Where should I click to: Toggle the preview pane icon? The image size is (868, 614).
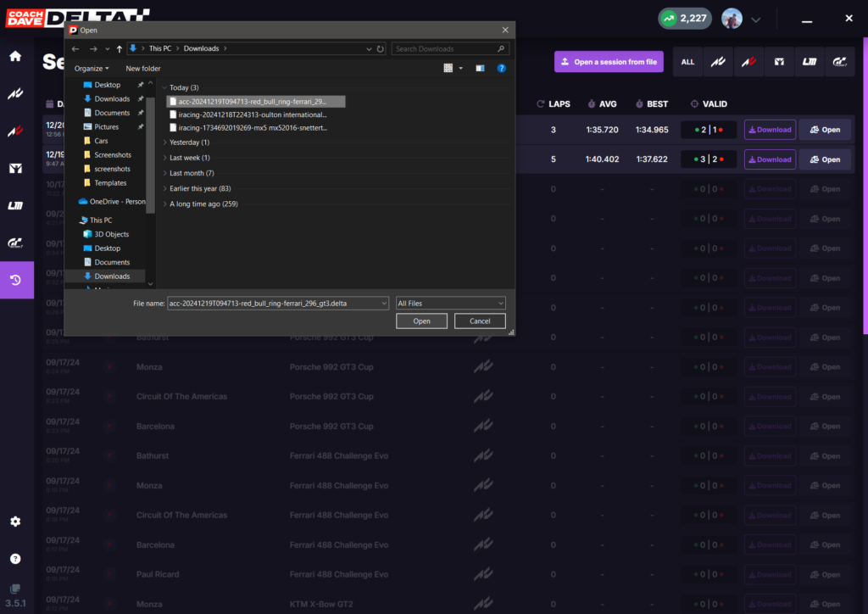click(480, 68)
